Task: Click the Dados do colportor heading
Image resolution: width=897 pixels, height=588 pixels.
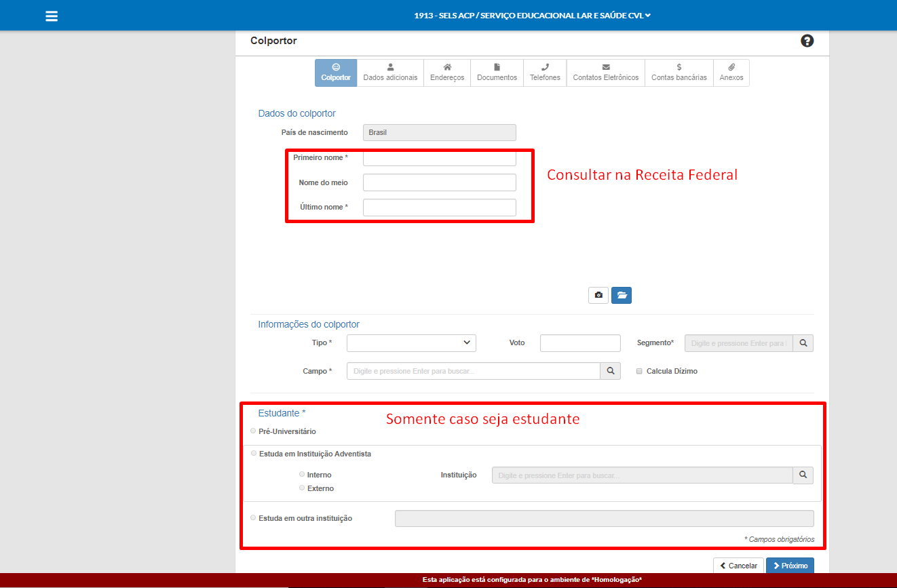Action: click(297, 113)
